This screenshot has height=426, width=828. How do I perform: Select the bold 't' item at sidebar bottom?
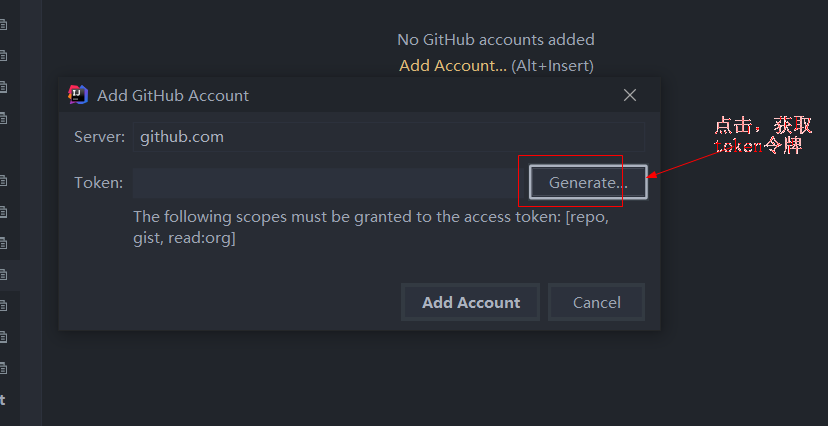[x=3, y=400]
